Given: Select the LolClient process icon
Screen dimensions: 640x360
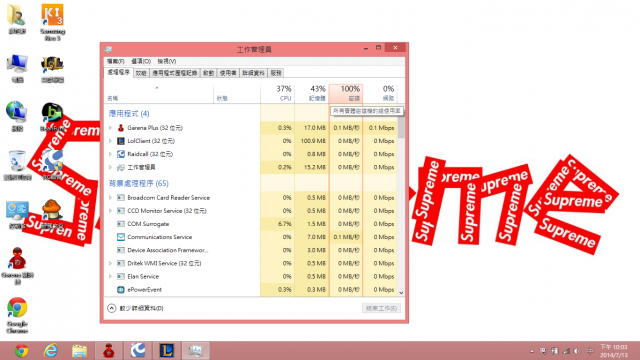Looking at the screenshot, I should (x=121, y=141).
